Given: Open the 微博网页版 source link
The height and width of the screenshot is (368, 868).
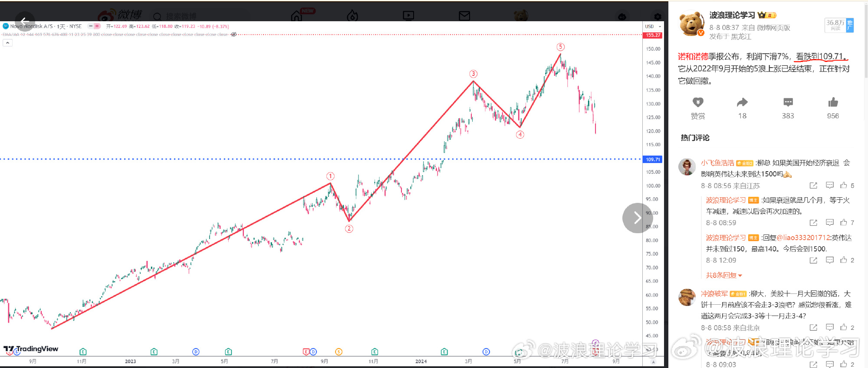Looking at the screenshot, I should [774, 27].
